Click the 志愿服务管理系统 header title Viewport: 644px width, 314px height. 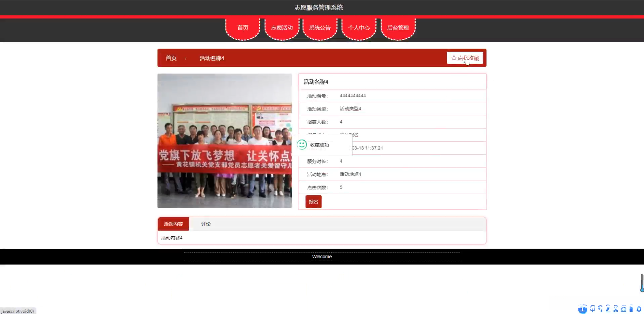pos(318,8)
